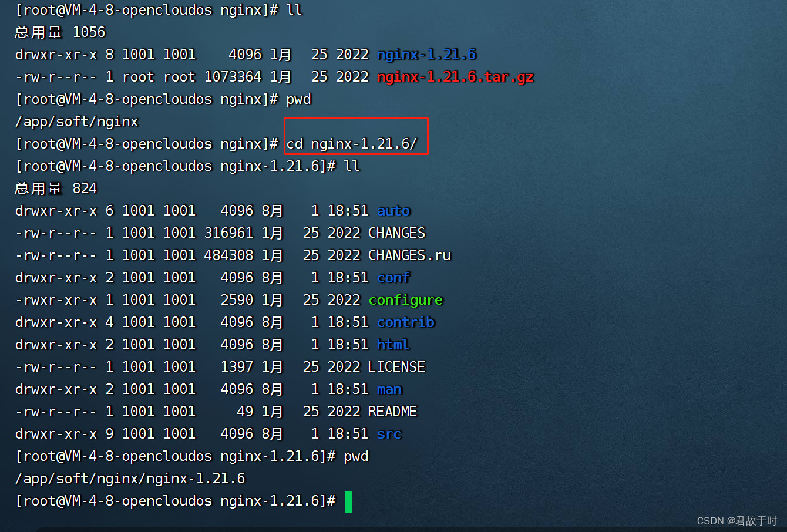The image size is (787, 532).
Task: Click the '总用量 824' line
Action: pos(56,188)
